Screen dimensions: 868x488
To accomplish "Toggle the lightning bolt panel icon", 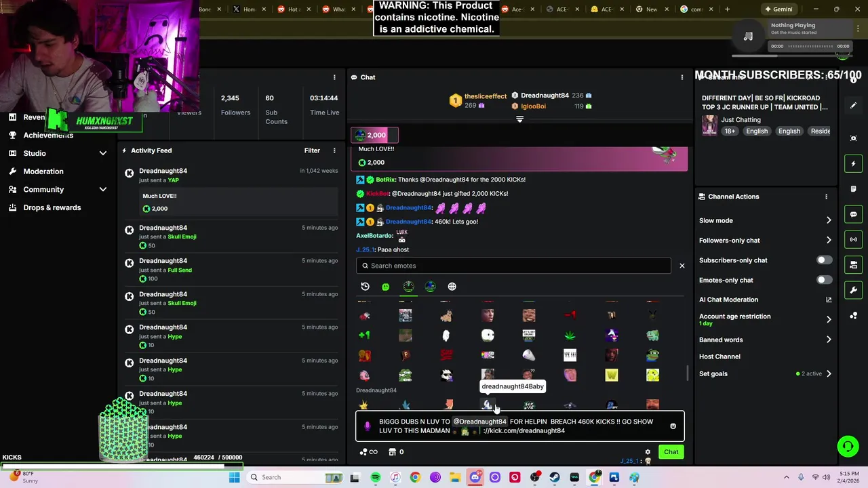I will 854,163.
